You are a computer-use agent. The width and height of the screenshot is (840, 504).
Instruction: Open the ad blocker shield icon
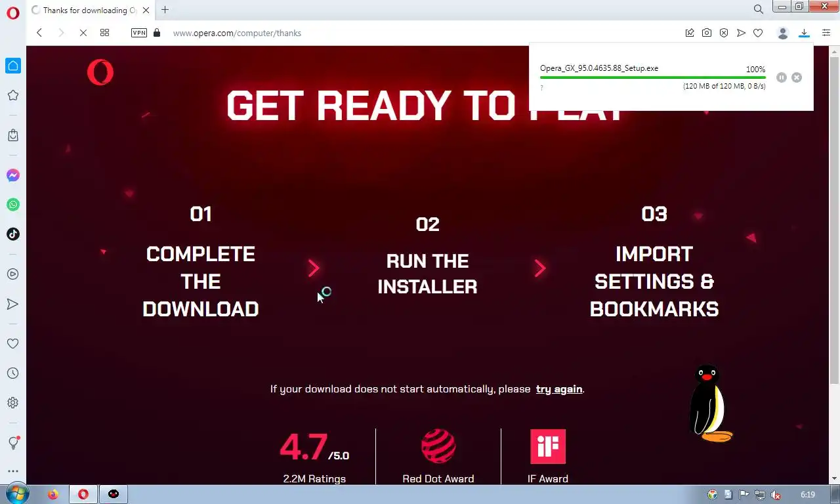tap(724, 33)
